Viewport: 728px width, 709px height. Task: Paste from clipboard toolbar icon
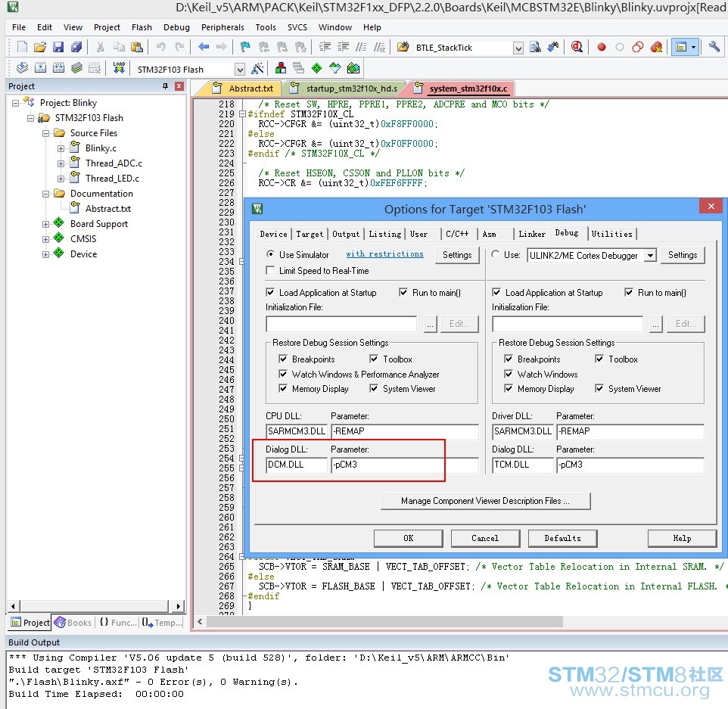[136, 47]
